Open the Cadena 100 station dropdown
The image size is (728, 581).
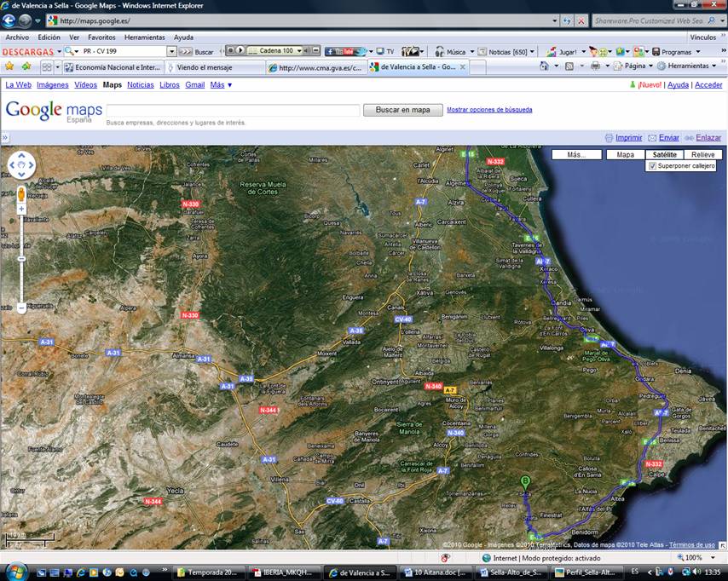tap(299, 50)
